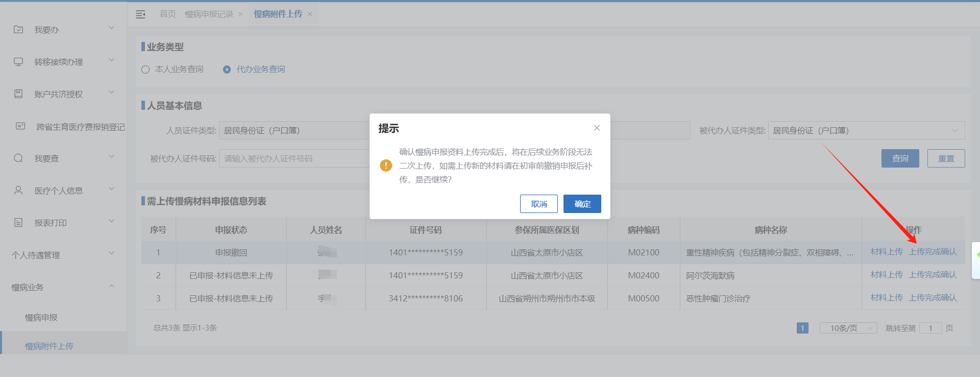Click the 重置 button

(946, 158)
